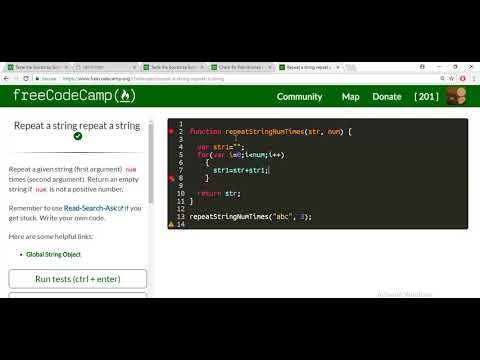
Task: Click the red error marker on line 8
Action: tap(171, 179)
